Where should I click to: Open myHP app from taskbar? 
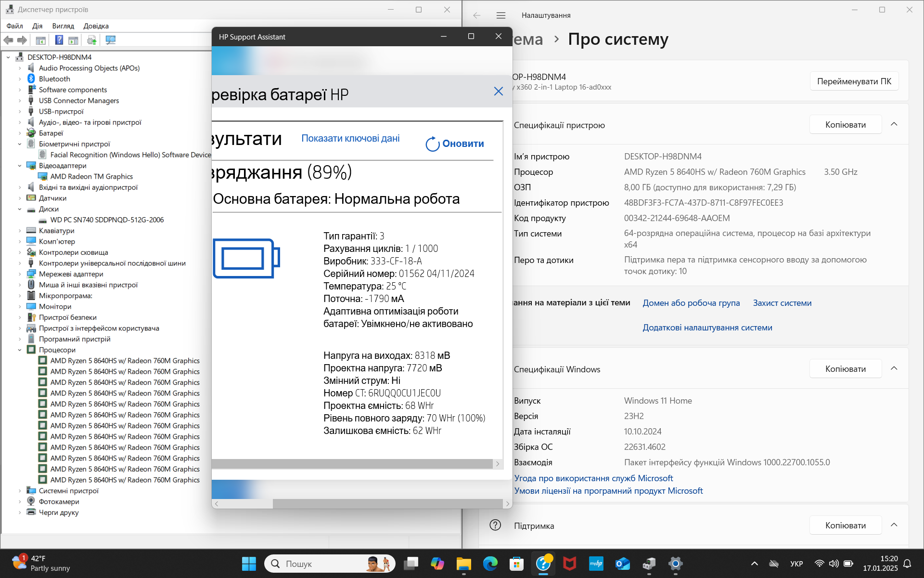coord(596,564)
